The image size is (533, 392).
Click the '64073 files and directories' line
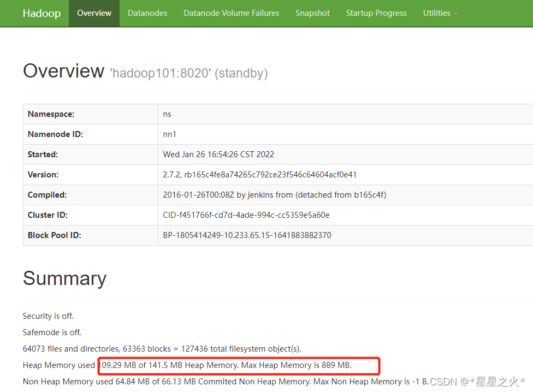162,349
